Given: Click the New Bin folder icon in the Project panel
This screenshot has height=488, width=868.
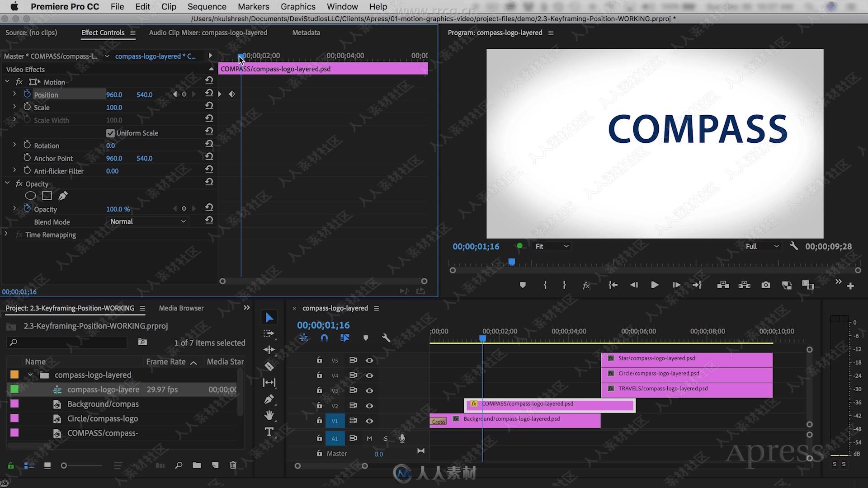Looking at the screenshot, I should tap(197, 465).
